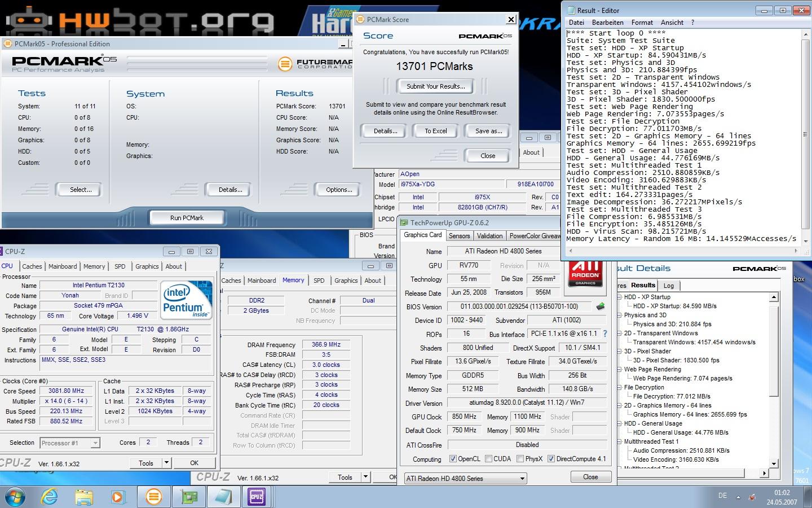Switch to Validation tab in GPU-Z
The image size is (812, 508).
[489, 236]
